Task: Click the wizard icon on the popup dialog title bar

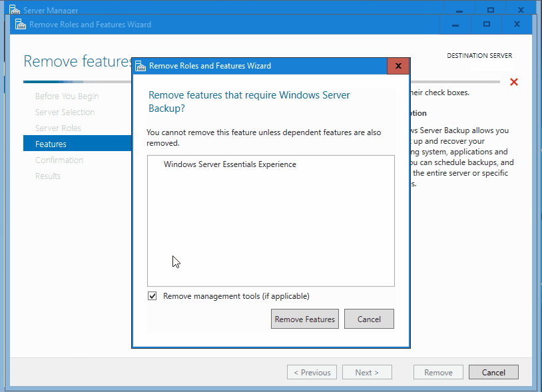Action: point(140,66)
